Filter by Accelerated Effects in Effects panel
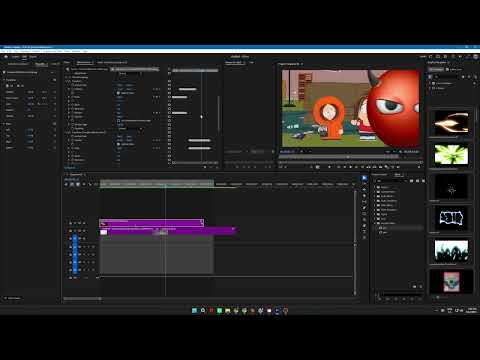The height and width of the screenshot is (360, 480). point(412,181)
